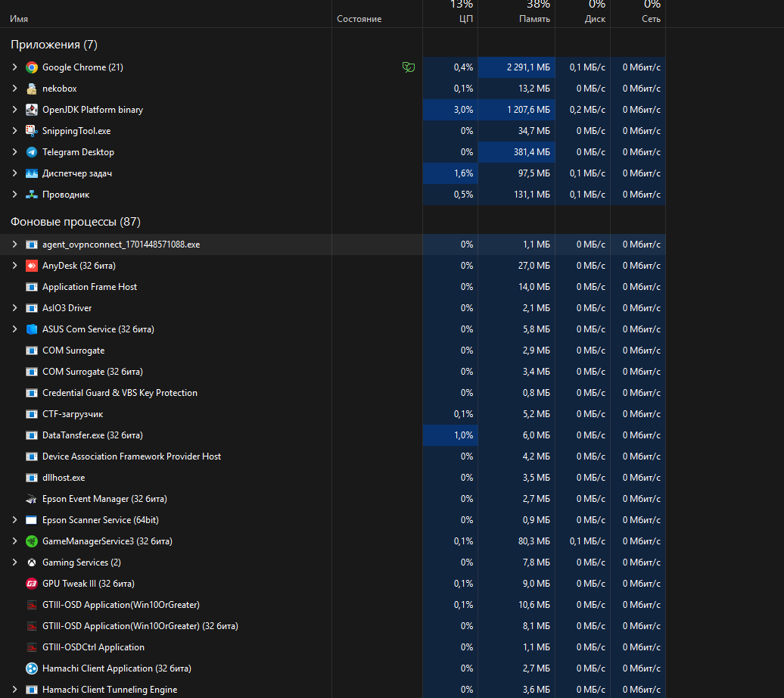The image size is (784, 698).
Task: Expand the Gaming Services (2) group
Action: click(x=14, y=562)
